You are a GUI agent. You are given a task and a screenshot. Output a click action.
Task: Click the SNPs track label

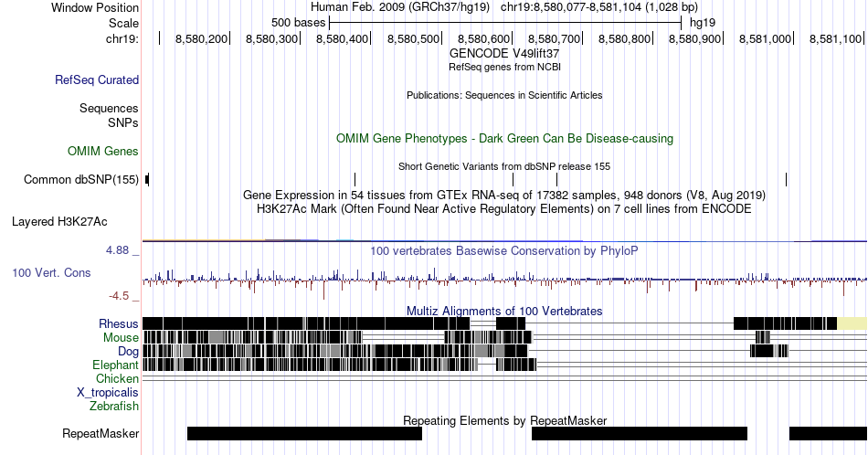[123, 122]
